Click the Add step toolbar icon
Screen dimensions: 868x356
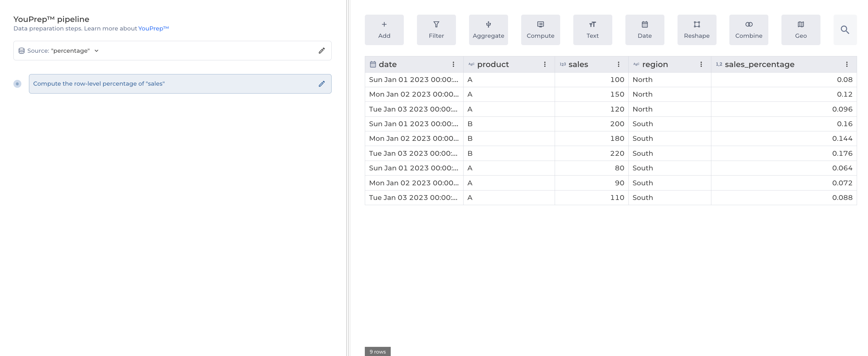384,30
